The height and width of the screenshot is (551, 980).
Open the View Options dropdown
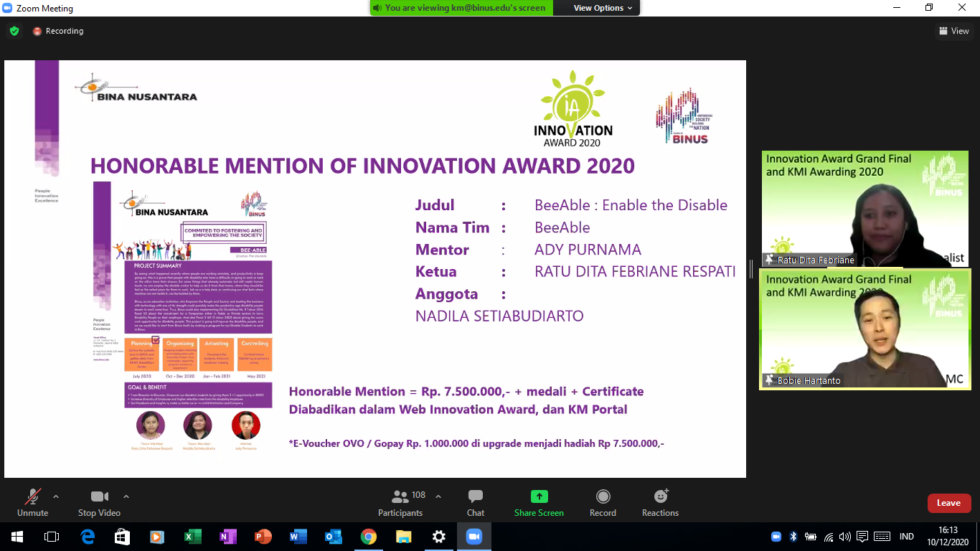click(603, 8)
